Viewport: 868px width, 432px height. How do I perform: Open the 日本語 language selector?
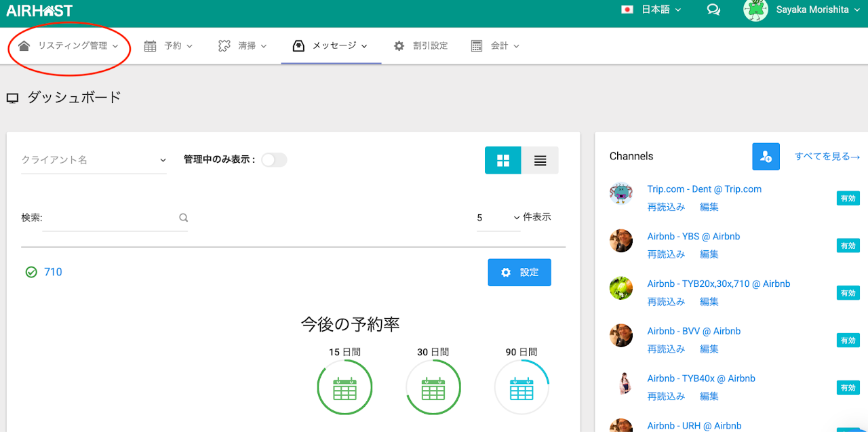tap(651, 9)
